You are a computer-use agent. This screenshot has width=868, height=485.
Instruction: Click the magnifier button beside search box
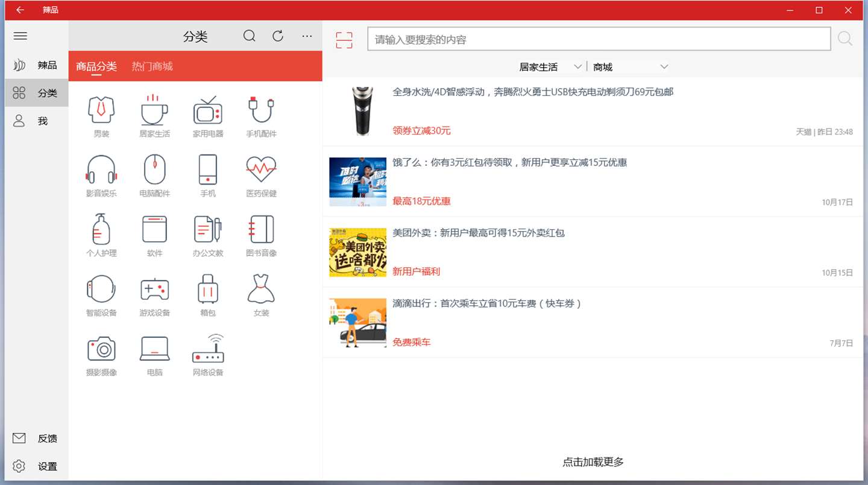845,39
